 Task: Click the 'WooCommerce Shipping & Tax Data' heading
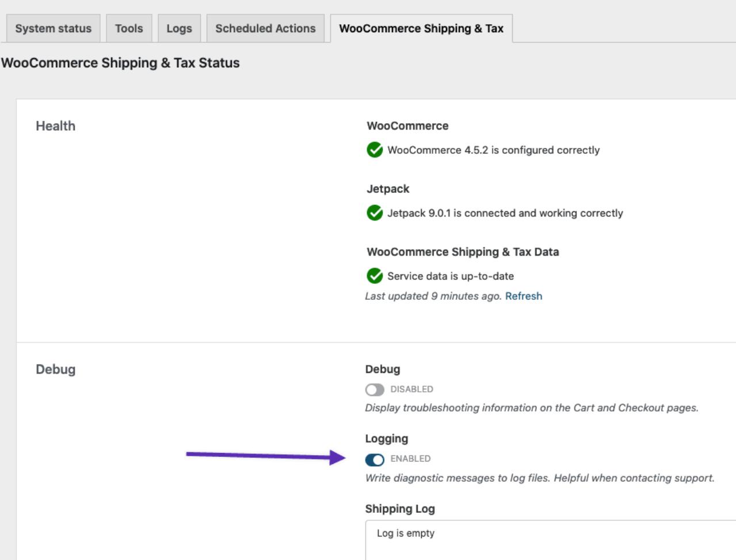(x=463, y=252)
